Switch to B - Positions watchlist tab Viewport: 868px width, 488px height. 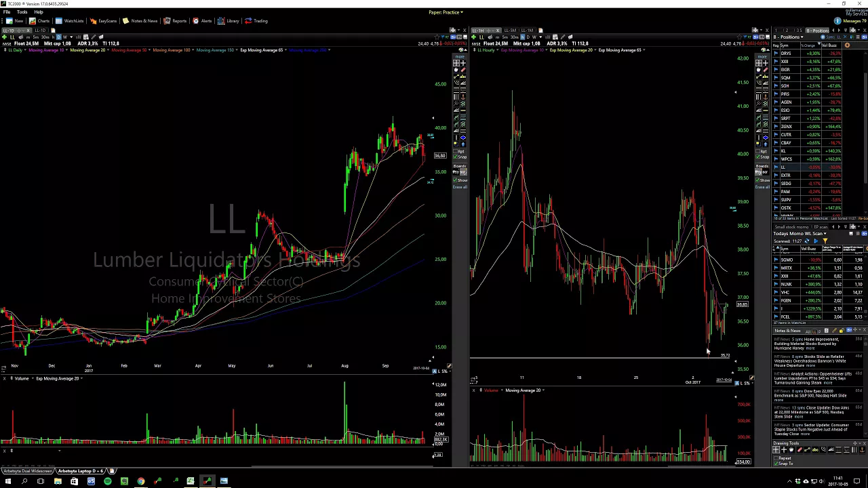tap(818, 30)
